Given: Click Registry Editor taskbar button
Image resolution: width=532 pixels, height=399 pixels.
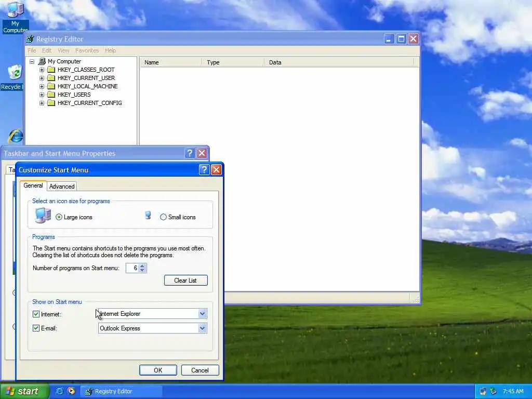Looking at the screenshot, I should (121, 391).
